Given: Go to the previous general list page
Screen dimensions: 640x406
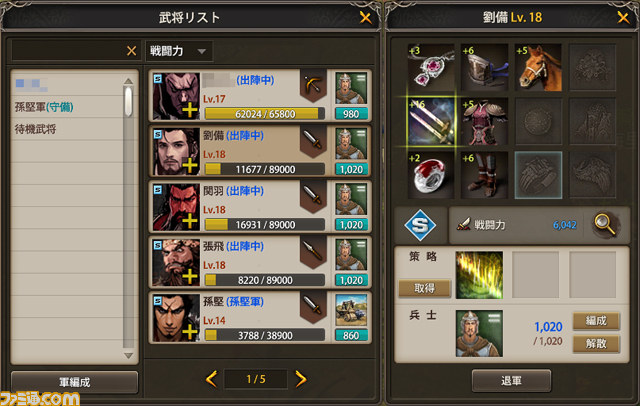Looking at the screenshot, I should click(211, 379).
